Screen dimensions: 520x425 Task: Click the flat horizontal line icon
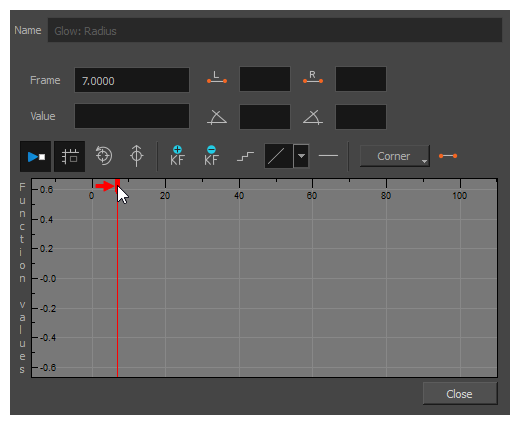(x=328, y=156)
